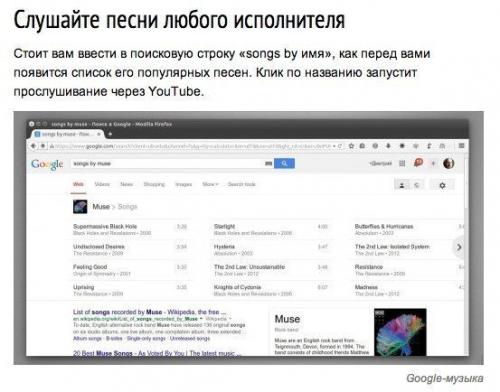Screen dimensions: 500x392
Task: Switch to global results with globe icon
Action: [x=417, y=185]
